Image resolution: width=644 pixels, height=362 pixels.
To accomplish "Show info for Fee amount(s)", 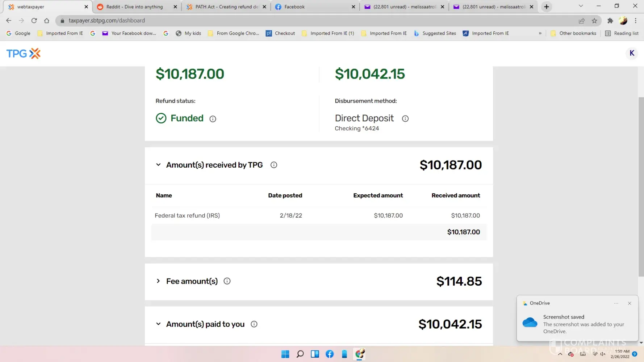I will point(227,281).
